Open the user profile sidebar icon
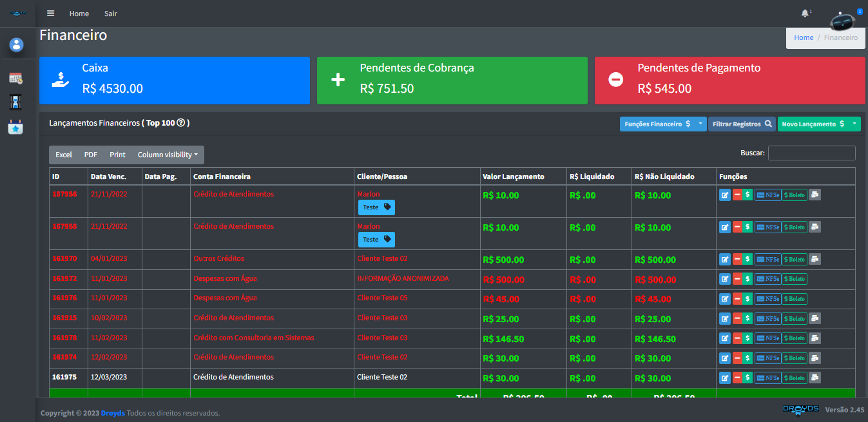868x422 pixels. tap(17, 44)
